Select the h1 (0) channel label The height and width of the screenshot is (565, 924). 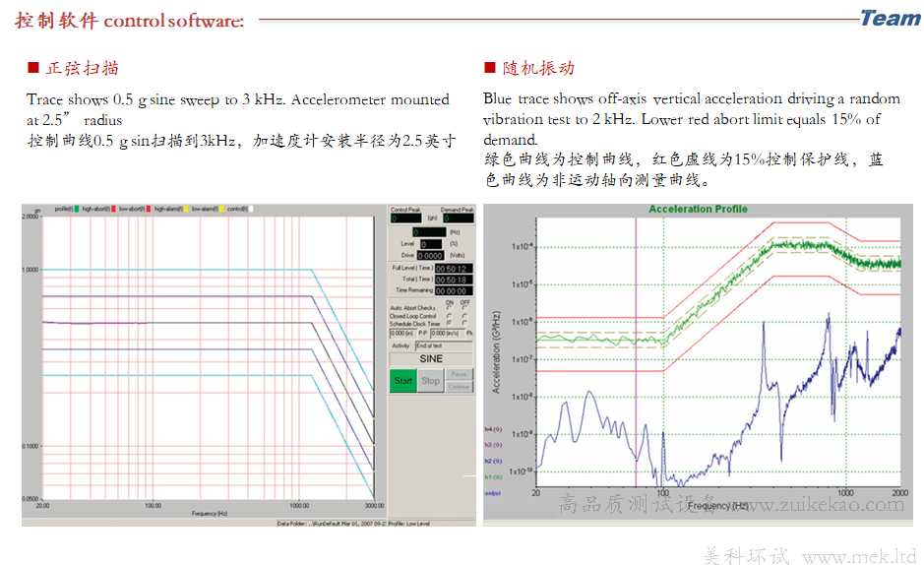click(x=493, y=476)
